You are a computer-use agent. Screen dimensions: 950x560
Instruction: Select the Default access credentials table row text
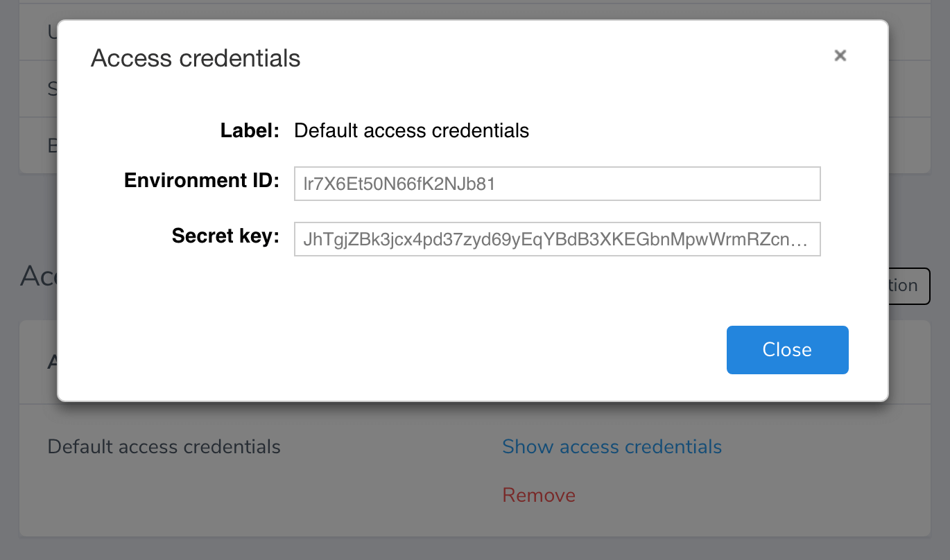point(164,446)
